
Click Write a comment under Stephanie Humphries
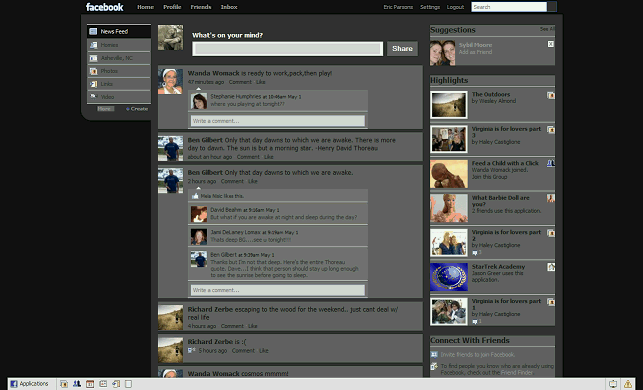(278, 121)
